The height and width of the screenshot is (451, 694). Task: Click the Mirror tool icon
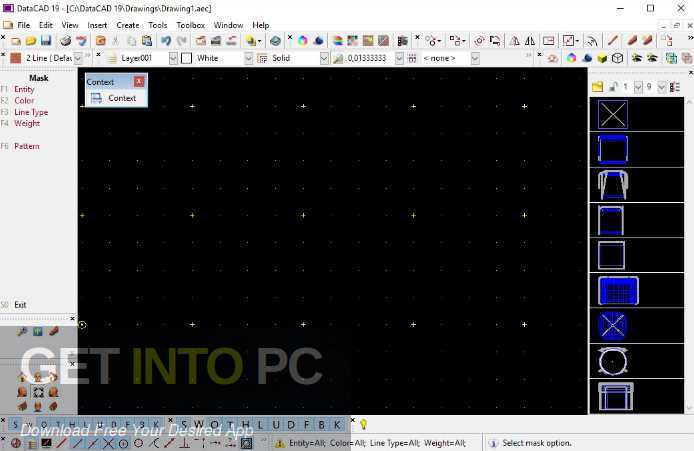pyautogui.click(x=514, y=41)
